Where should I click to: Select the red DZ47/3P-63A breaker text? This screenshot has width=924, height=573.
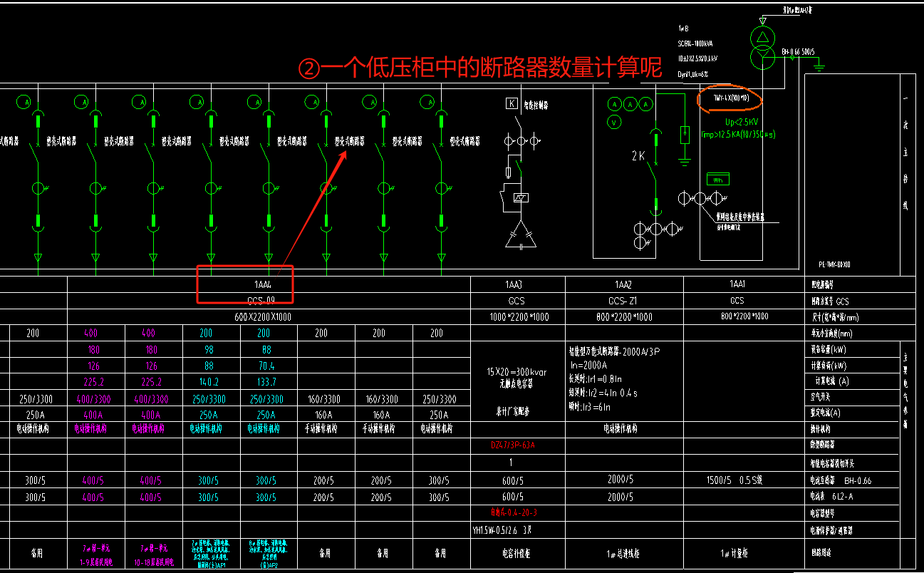[x=514, y=445]
